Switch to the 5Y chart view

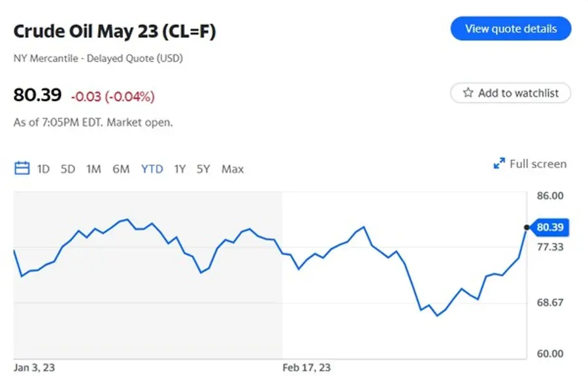click(x=203, y=168)
